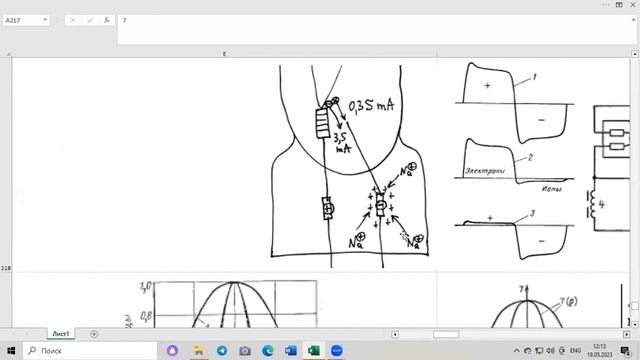The height and width of the screenshot is (360, 640).
Task: Click the Поиск taskbar search box
Action: click(90, 351)
